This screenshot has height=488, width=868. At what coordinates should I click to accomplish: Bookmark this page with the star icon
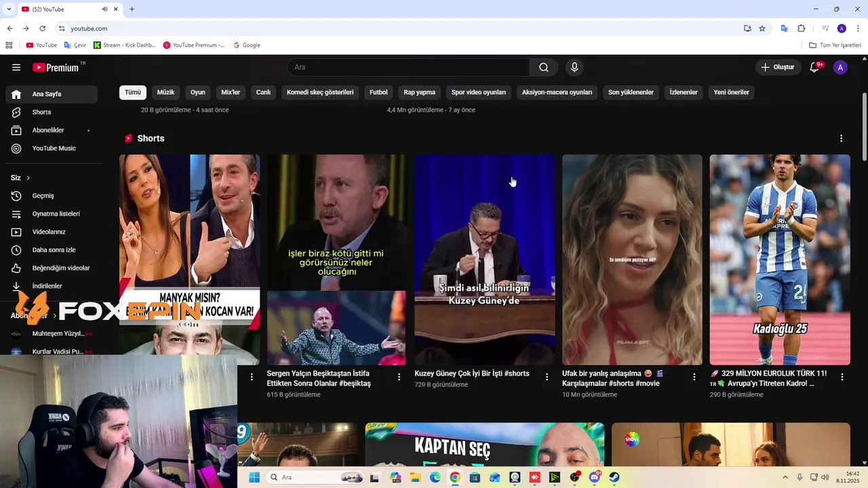[762, 28]
